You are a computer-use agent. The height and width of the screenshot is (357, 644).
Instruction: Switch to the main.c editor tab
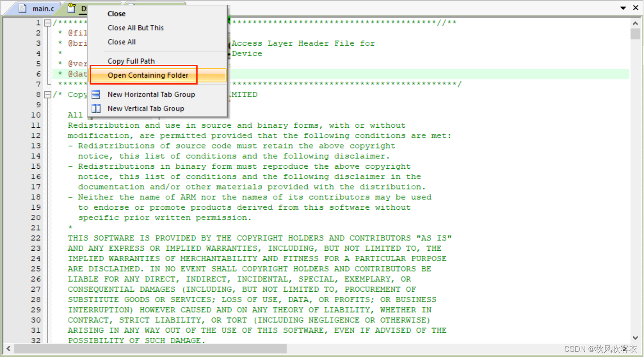click(37, 9)
